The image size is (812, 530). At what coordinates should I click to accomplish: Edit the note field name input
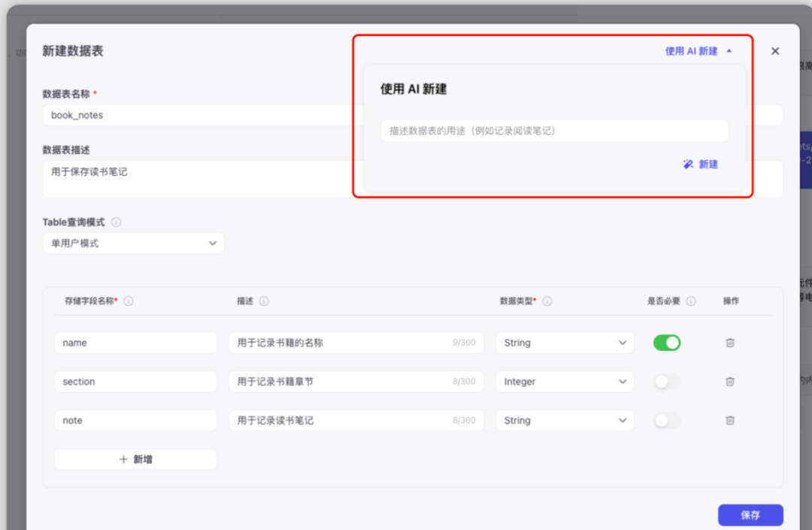tap(135, 420)
